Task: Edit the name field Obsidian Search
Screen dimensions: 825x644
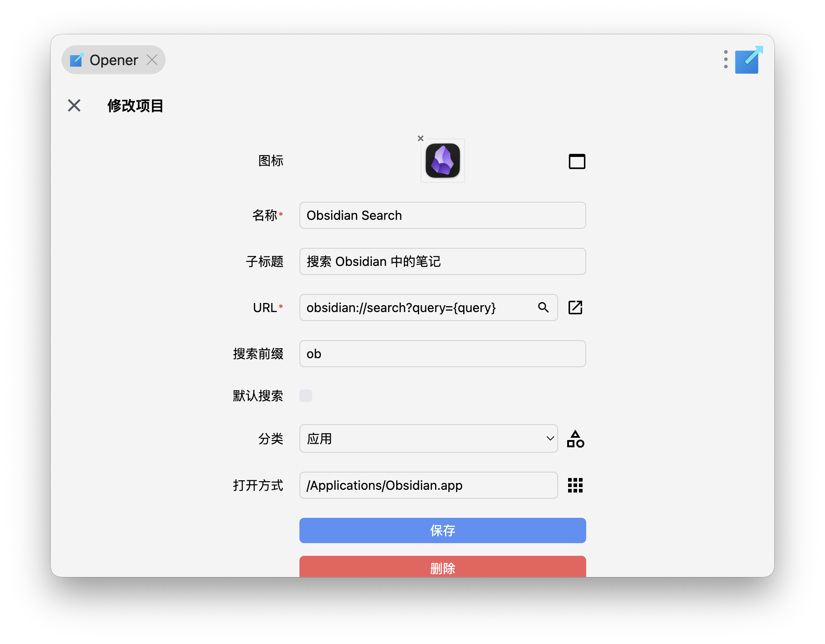Action: click(x=442, y=215)
